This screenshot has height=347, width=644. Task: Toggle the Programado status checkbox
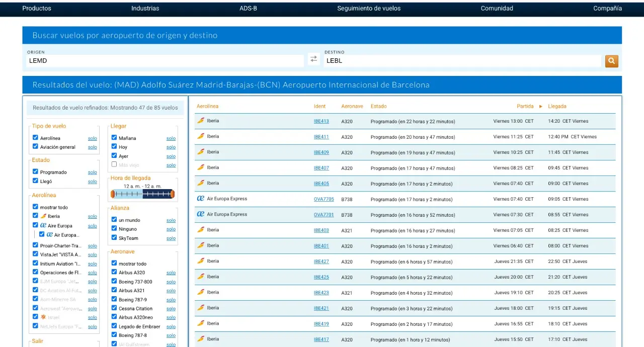(x=35, y=172)
